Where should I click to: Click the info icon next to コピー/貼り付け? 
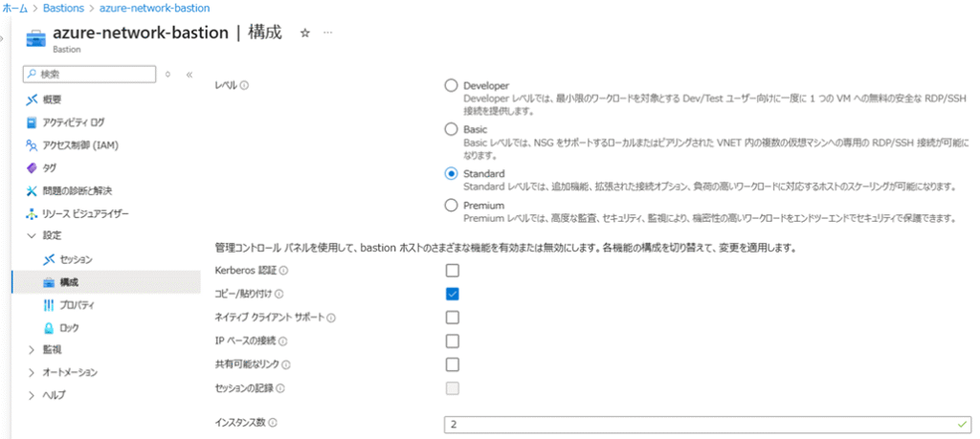278,295
